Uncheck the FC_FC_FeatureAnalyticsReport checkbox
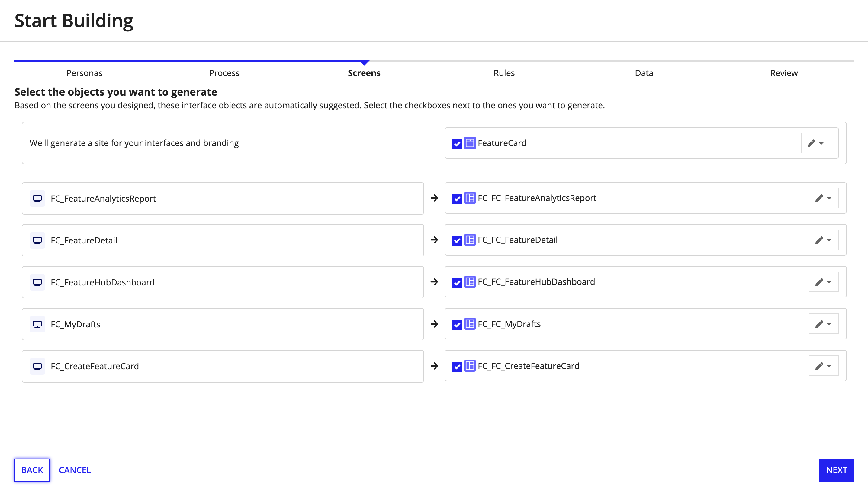868x493 pixels. click(457, 199)
